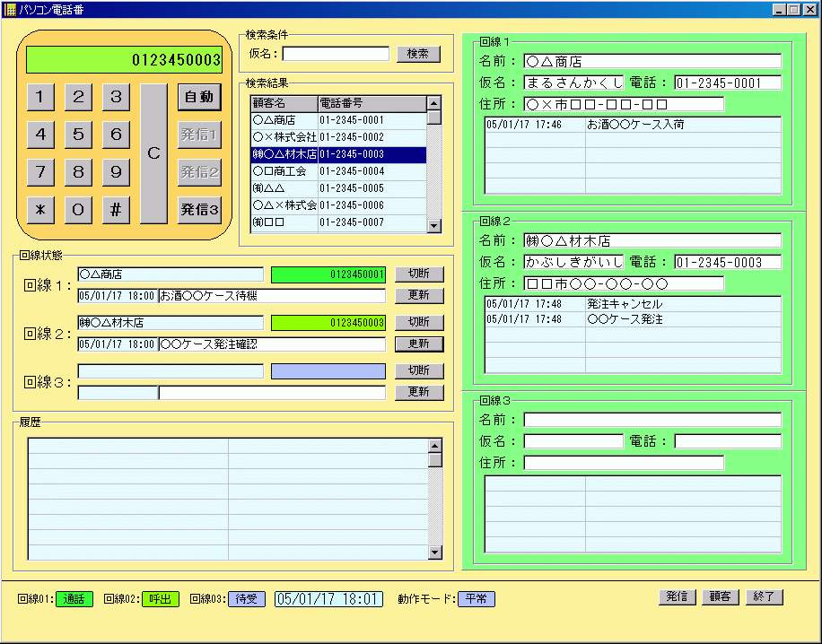Viewport: 822px width, 644px height.
Task: Click keypad digit 3
Action: pyautogui.click(x=116, y=97)
